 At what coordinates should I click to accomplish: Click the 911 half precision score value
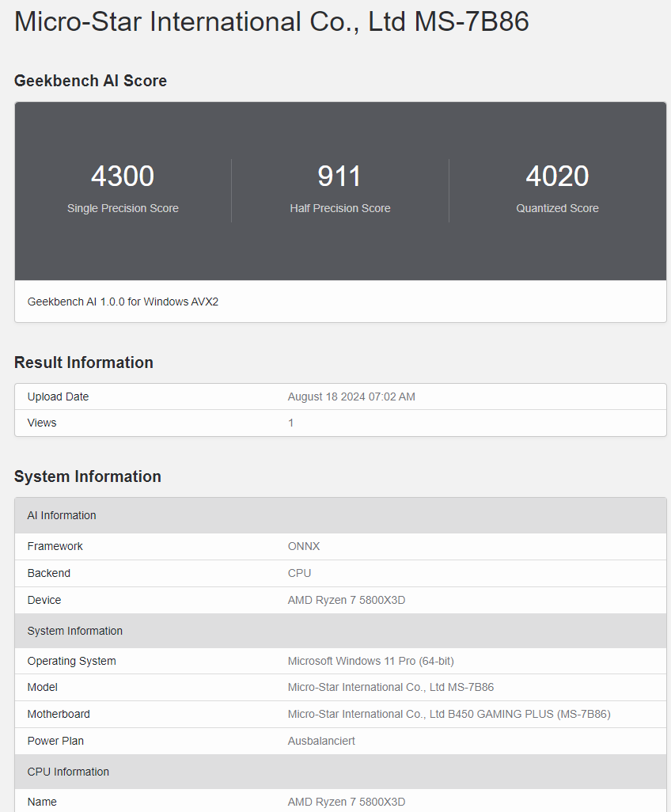click(x=339, y=176)
